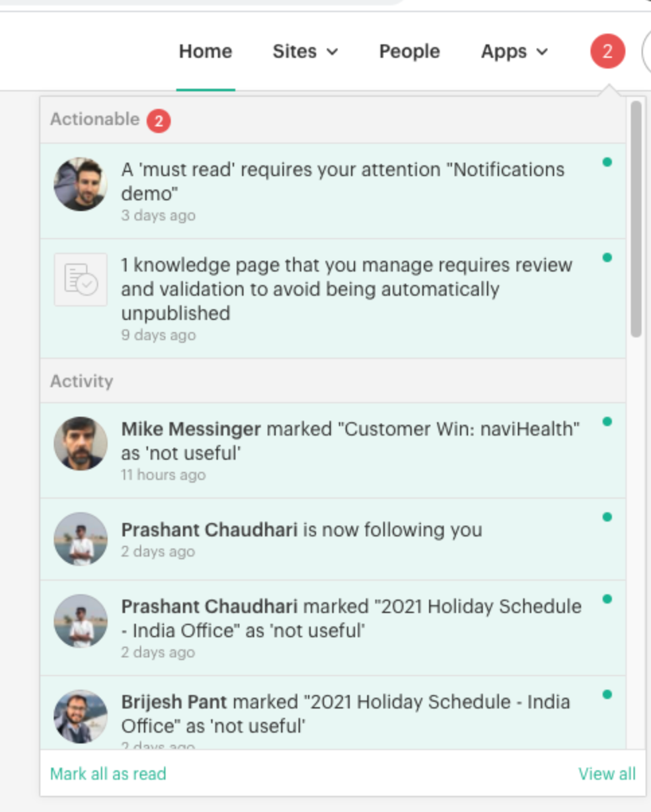Toggle unread dot on Mike Messinger notification
The image size is (651, 812).
pos(607,421)
